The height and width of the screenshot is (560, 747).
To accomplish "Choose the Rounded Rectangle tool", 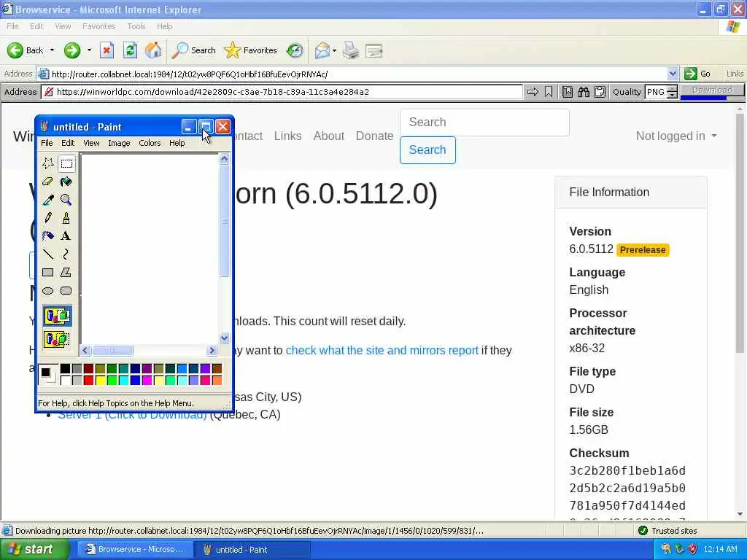I will (66, 290).
